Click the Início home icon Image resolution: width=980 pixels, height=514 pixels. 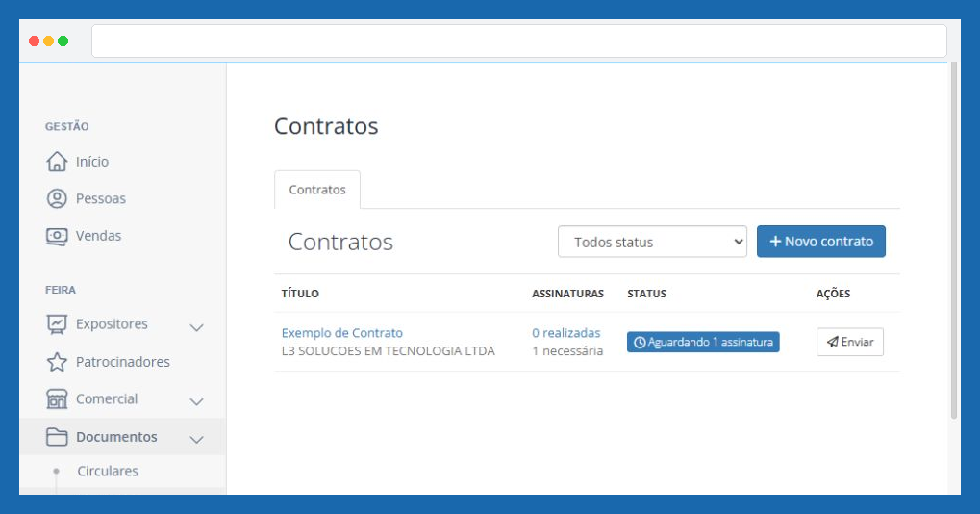tap(57, 162)
